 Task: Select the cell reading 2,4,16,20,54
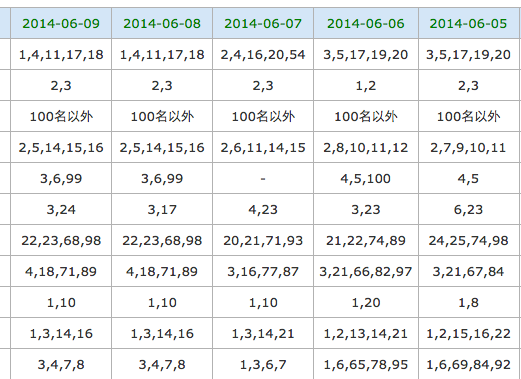263,54
